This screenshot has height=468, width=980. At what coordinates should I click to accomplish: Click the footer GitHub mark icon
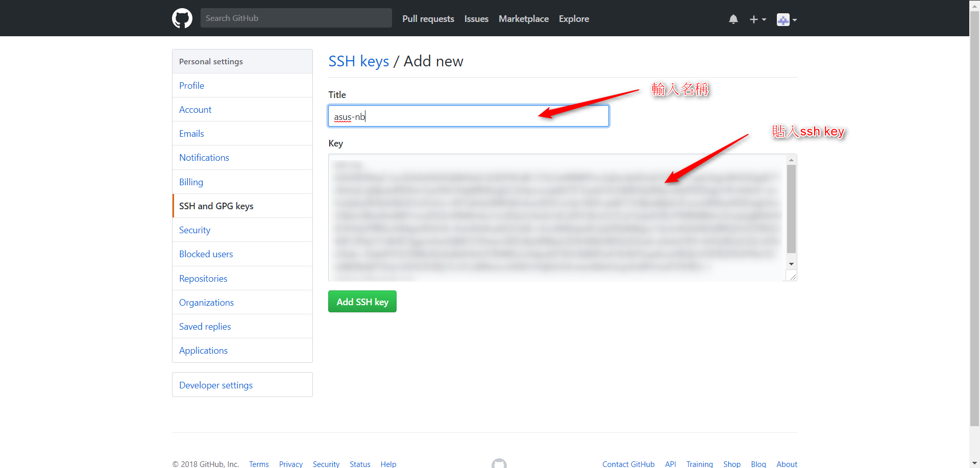[499, 463]
